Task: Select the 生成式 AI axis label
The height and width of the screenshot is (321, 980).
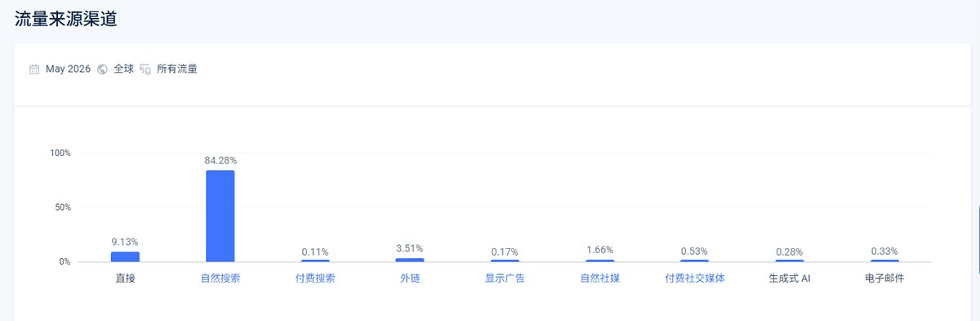Action: [x=790, y=279]
